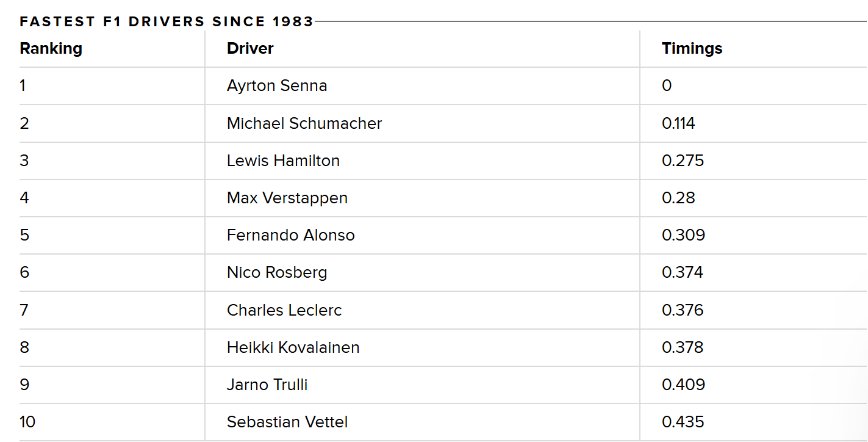Viewport: 868px width, 442px height.
Task: Click on Charles Leclerc's name
Action: [x=284, y=310]
